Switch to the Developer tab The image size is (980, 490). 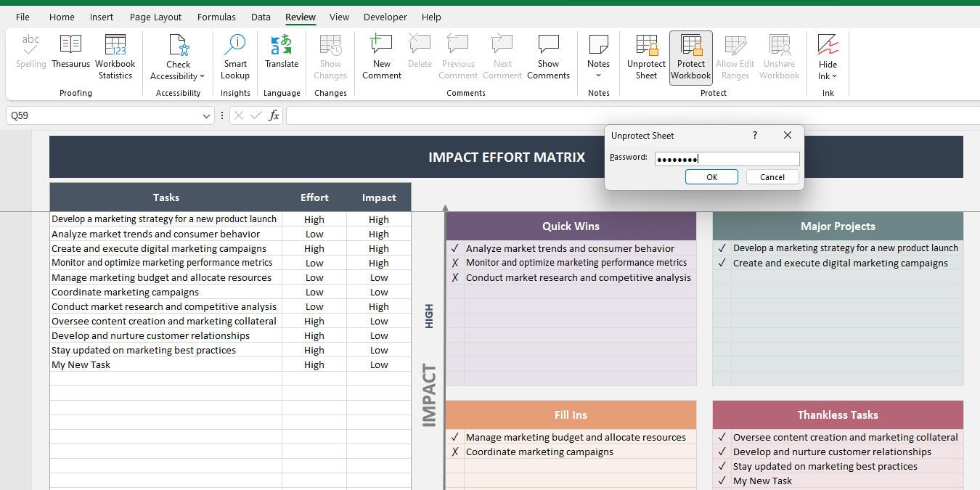pos(385,17)
